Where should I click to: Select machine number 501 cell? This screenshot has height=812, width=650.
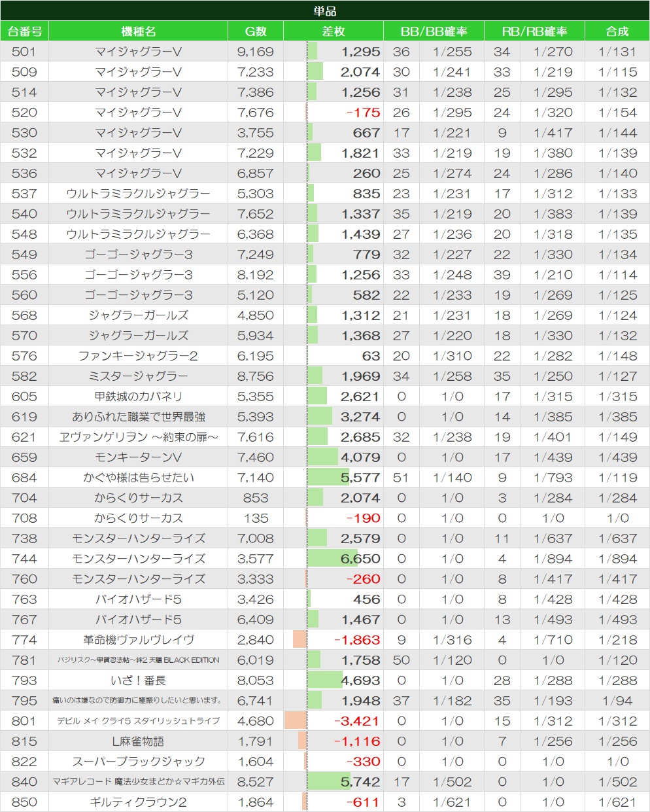[x=25, y=52]
